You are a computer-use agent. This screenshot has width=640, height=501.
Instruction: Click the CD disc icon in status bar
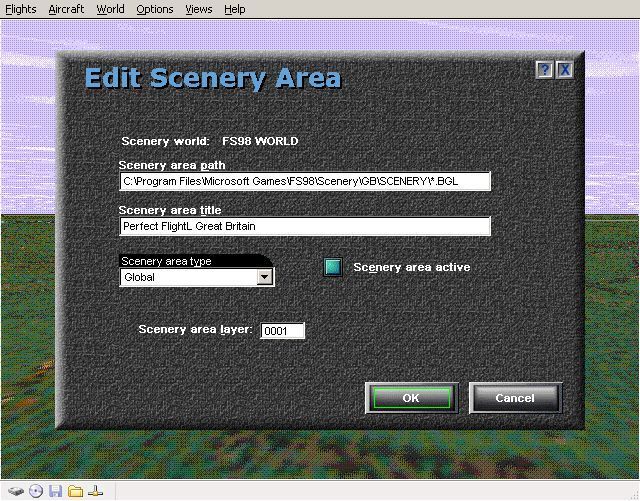click(x=36, y=491)
